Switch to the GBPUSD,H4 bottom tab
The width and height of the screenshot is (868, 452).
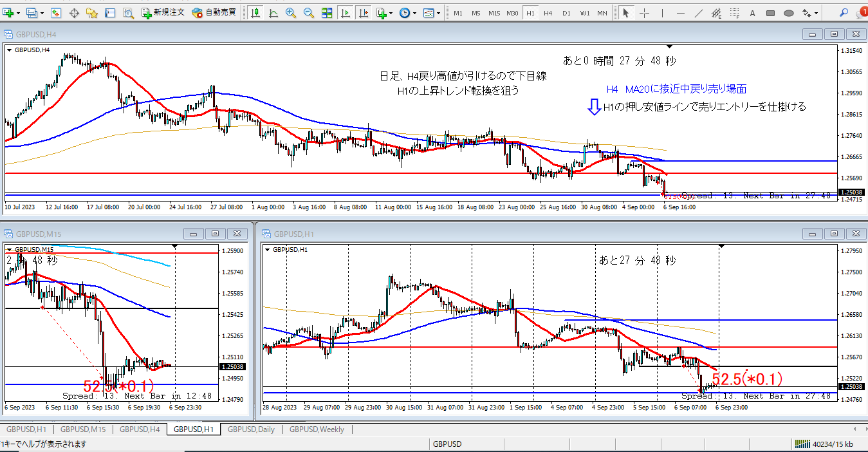pyautogui.click(x=139, y=429)
